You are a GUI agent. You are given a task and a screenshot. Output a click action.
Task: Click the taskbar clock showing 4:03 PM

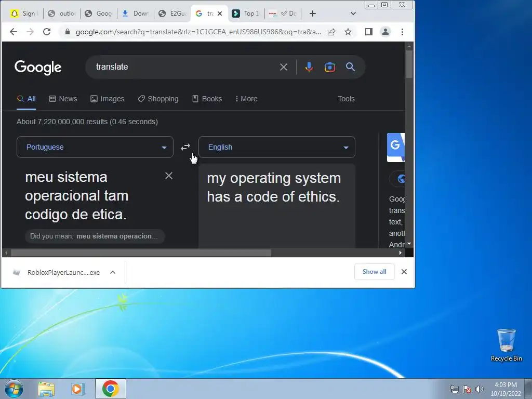pyautogui.click(x=506, y=389)
